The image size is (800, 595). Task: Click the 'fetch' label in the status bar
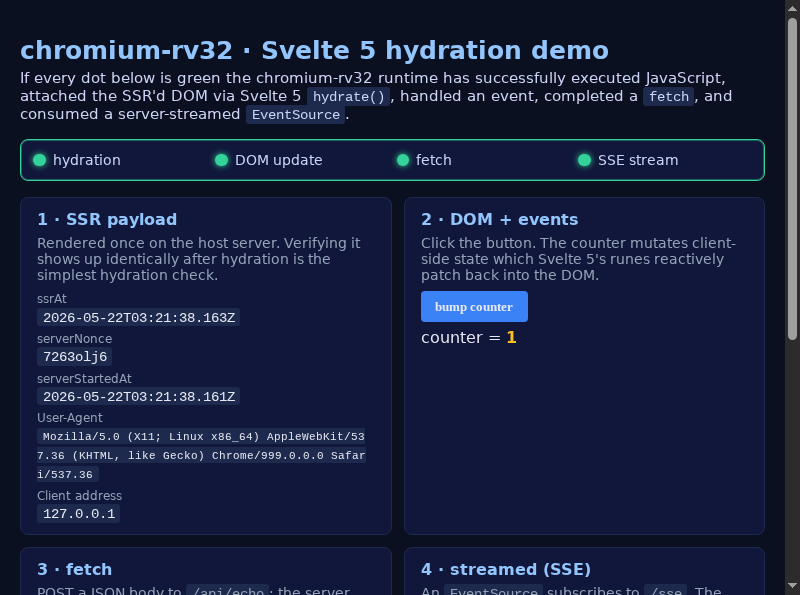pos(434,160)
